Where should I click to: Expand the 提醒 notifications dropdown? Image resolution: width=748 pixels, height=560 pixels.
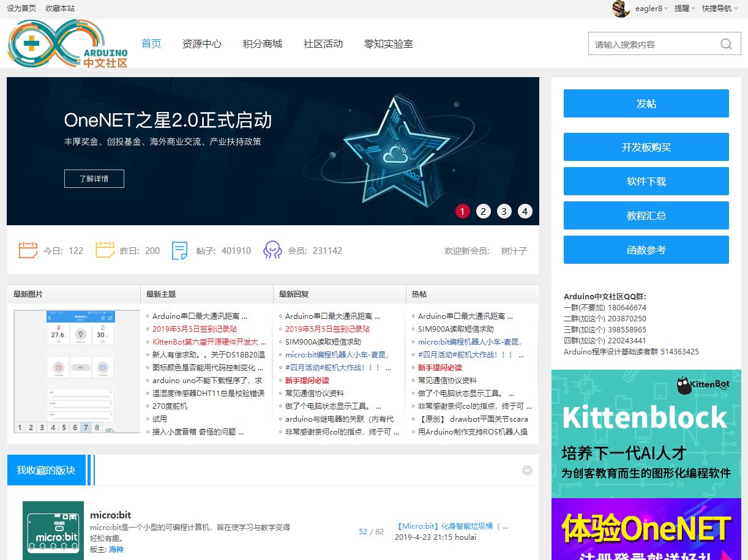tap(684, 9)
